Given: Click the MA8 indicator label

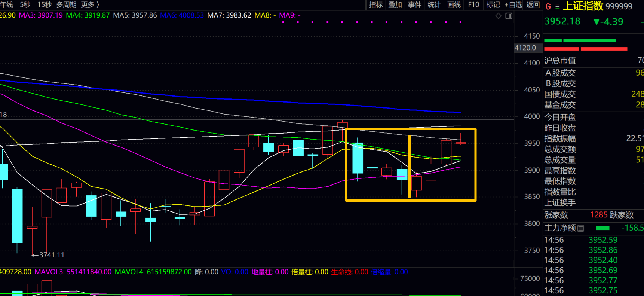Looking at the screenshot, I should click(x=265, y=15).
